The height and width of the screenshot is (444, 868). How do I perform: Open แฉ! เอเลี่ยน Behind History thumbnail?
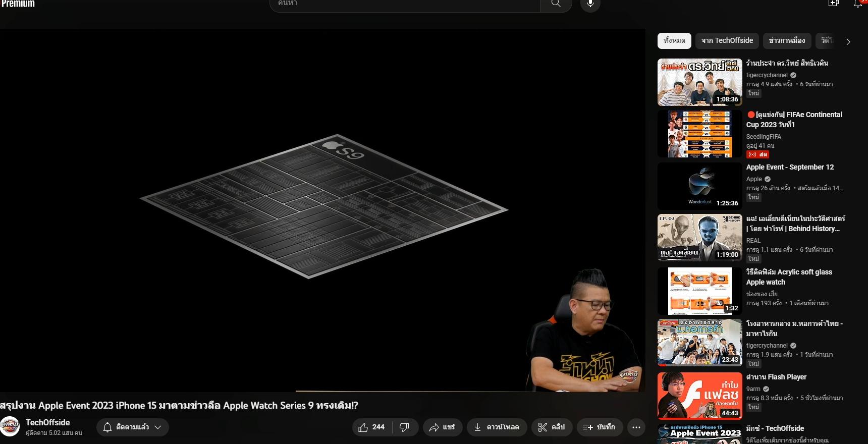[699, 238]
